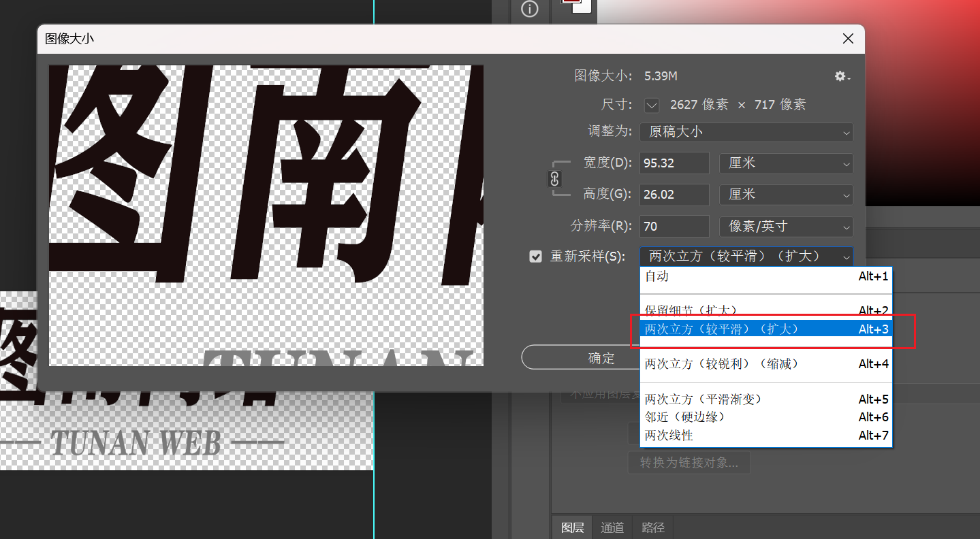Viewport: 980px width, 539px height.
Task: Open the height unit 厘米 dropdown
Action: pos(786,195)
